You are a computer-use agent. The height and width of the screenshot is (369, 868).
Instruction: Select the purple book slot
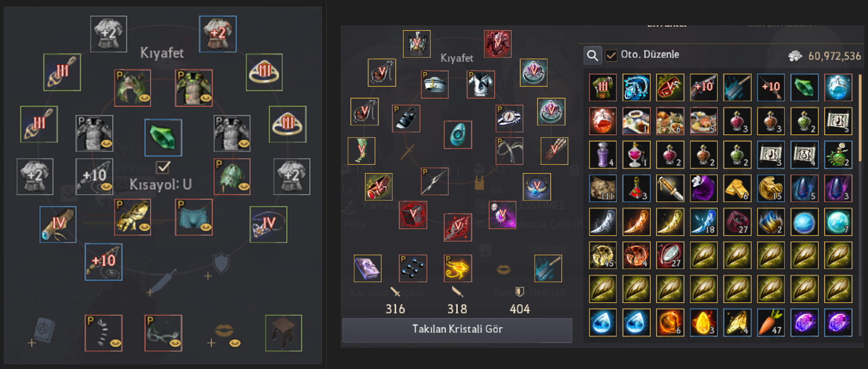point(367,268)
